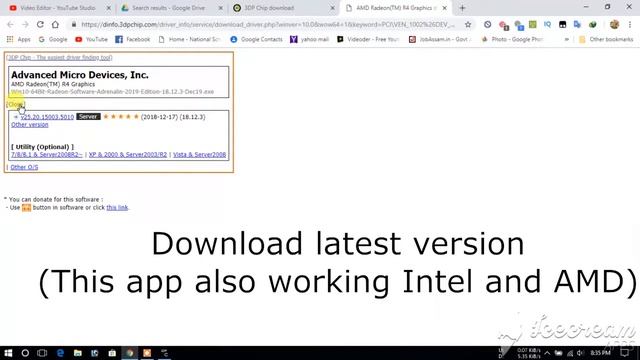640x360 pixels.
Task: Click the taskbar clock showing 8:35 PM
Action: pos(600,353)
